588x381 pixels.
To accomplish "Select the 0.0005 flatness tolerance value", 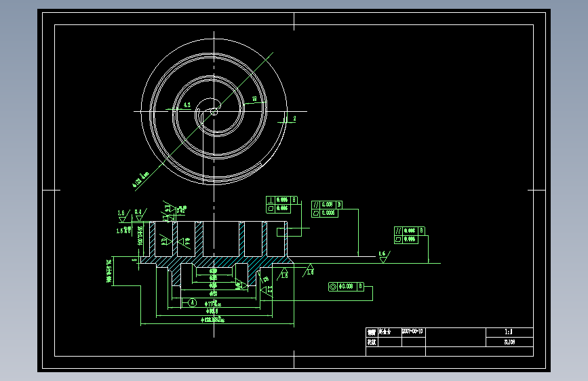I will click(328, 213).
